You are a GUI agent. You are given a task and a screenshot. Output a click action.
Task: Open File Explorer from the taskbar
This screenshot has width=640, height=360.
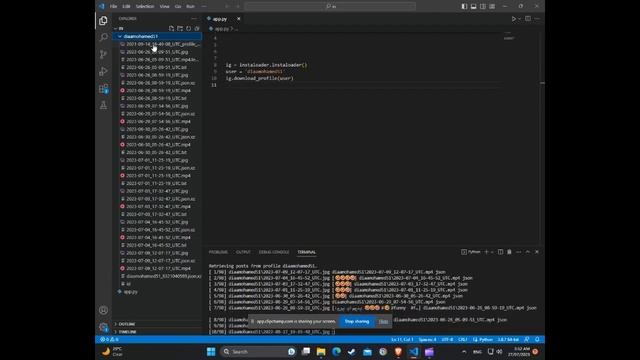point(321,351)
